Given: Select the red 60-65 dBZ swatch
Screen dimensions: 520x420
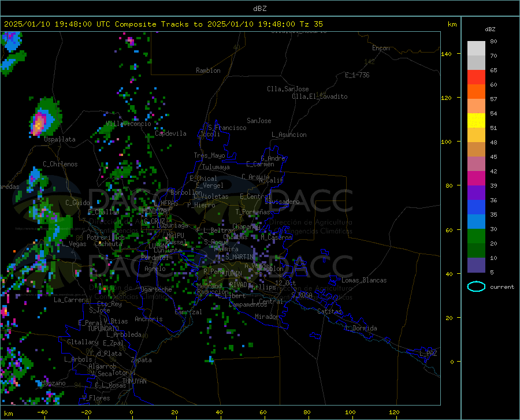Looking at the screenshot, I should tap(476, 77).
